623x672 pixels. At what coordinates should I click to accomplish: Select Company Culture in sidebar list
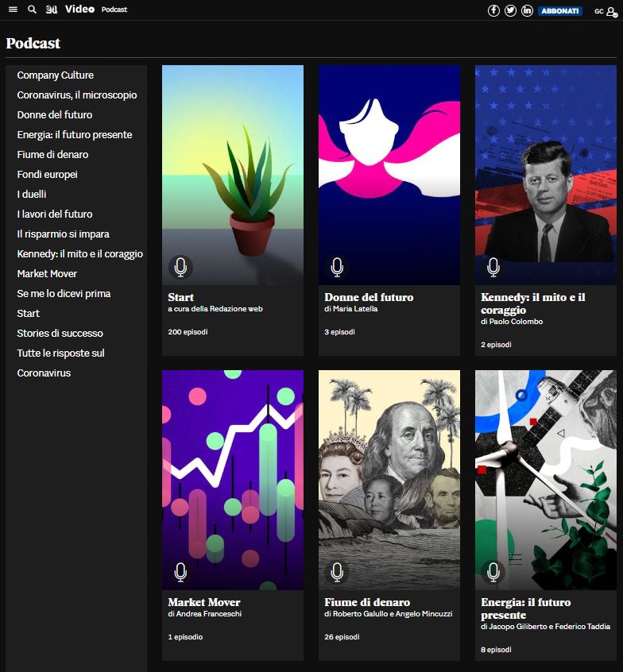click(56, 75)
